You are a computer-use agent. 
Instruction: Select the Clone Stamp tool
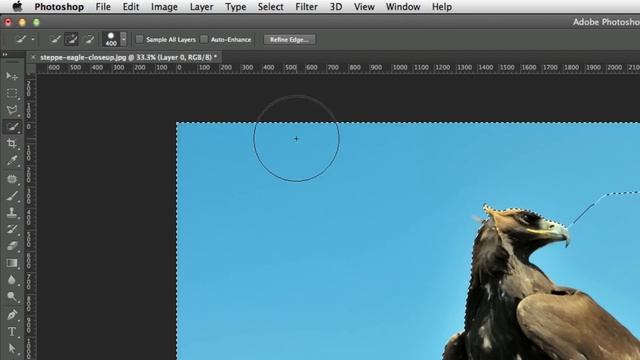[12, 212]
